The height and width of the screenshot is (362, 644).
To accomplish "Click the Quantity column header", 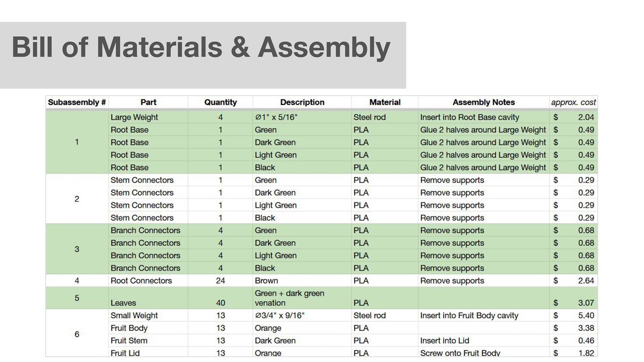I will (x=220, y=102).
